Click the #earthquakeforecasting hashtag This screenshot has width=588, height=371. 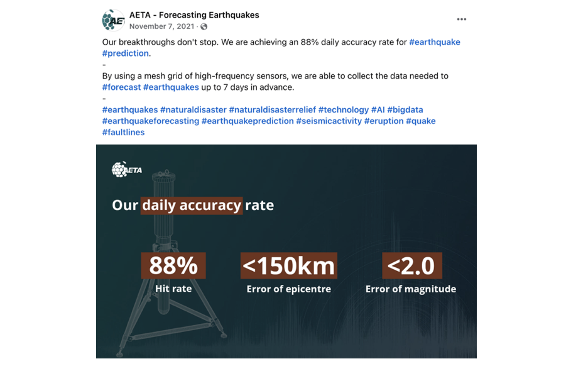151,121
